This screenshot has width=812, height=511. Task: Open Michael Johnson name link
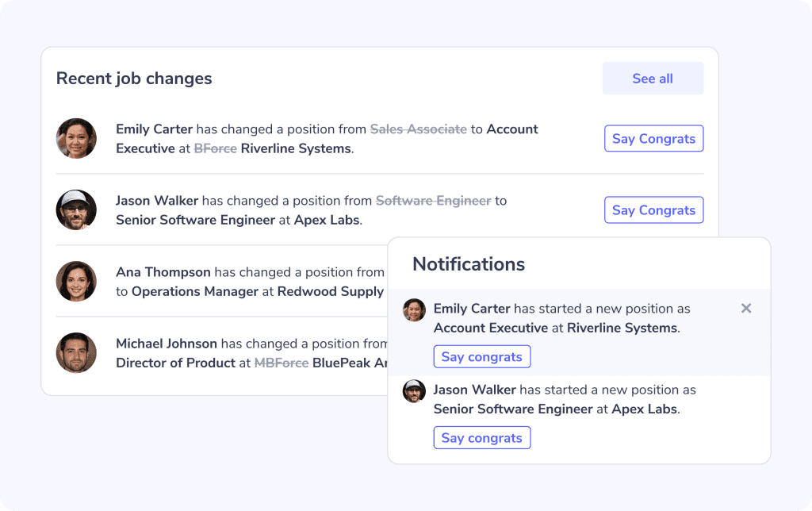coord(167,344)
